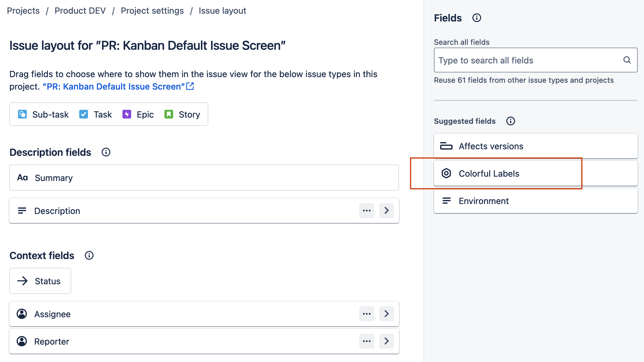Viewport: 644px width, 362px height.
Task: Click the Environment field icon
Action: (x=446, y=201)
